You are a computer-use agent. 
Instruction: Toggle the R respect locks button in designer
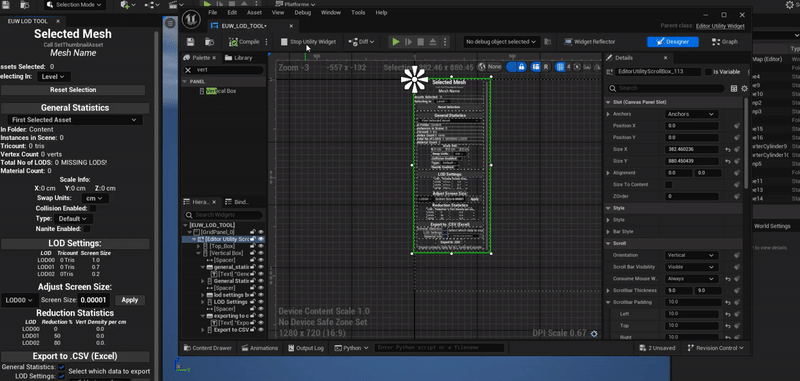coord(545,67)
